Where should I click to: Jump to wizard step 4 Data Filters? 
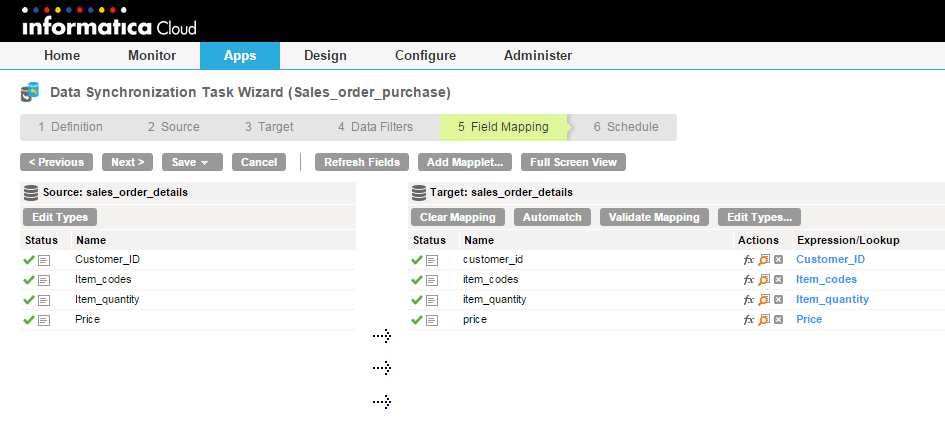[375, 127]
